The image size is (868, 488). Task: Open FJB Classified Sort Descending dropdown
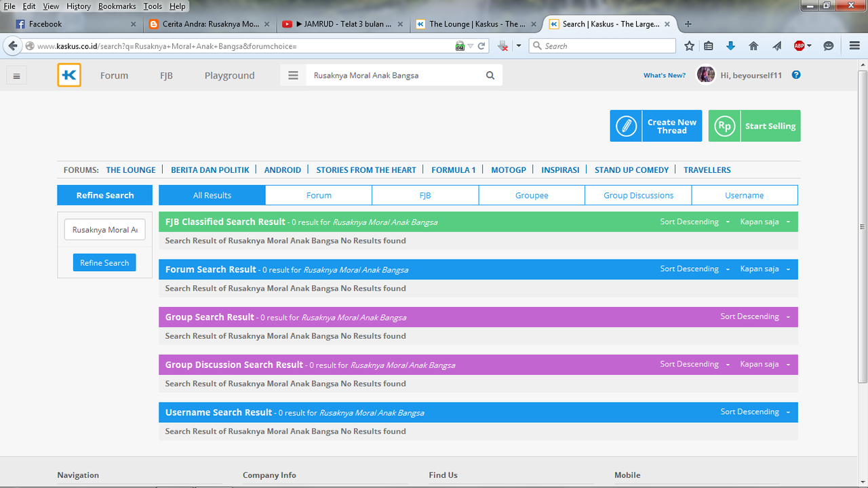click(x=694, y=222)
